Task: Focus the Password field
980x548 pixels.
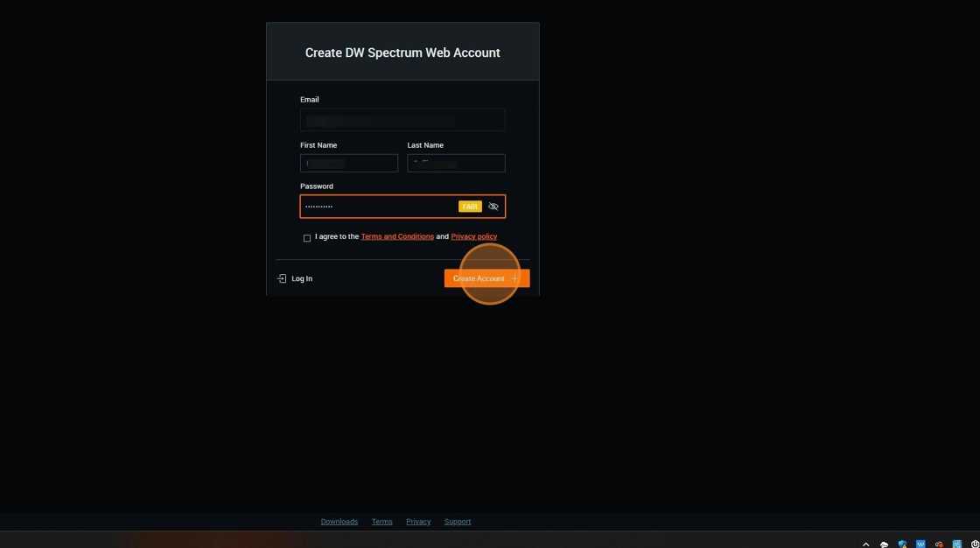Action: tap(402, 207)
